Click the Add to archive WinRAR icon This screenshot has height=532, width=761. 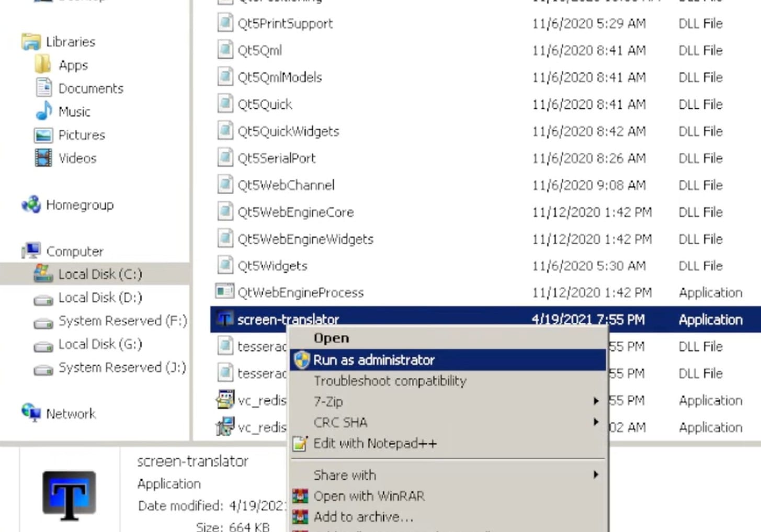click(300, 517)
